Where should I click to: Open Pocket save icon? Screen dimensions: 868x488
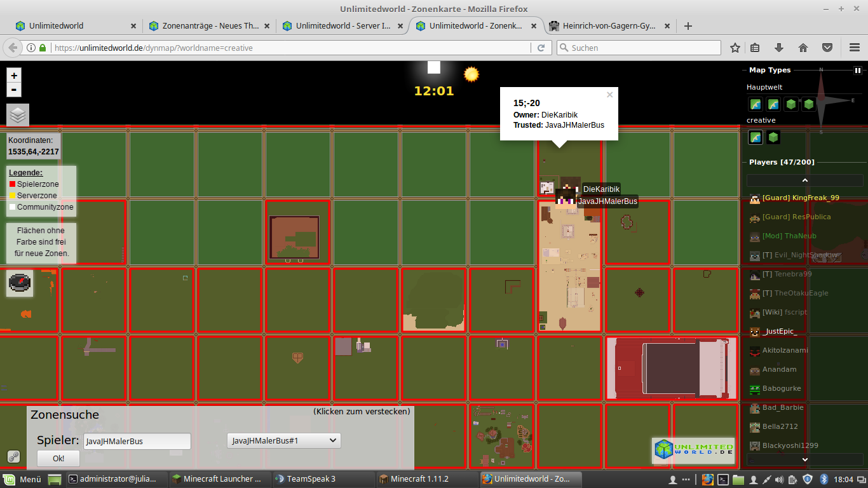(827, 48)
